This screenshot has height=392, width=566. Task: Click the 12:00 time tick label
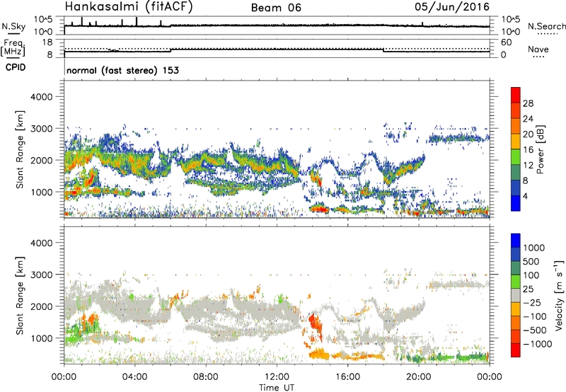(277, 377)
